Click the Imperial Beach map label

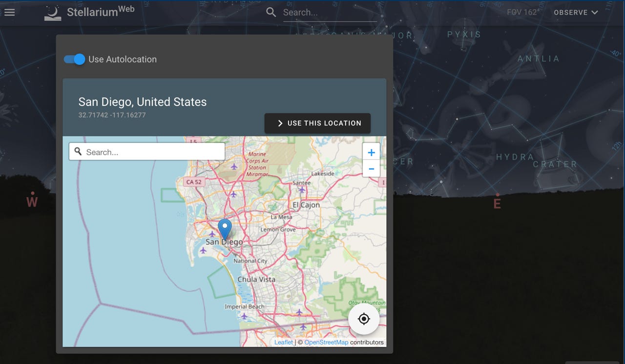pyautogui.click(x=244, y=306)
